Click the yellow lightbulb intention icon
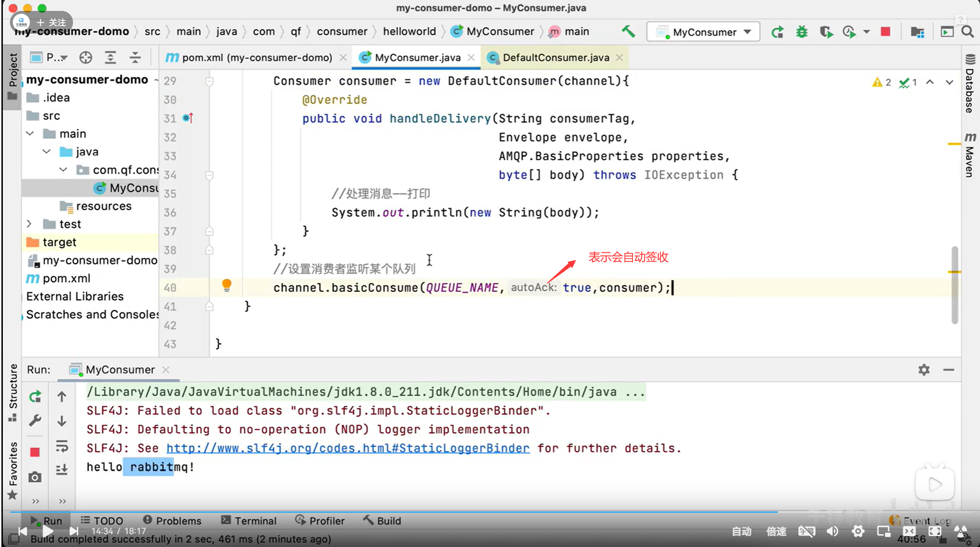 coord(227,285)
